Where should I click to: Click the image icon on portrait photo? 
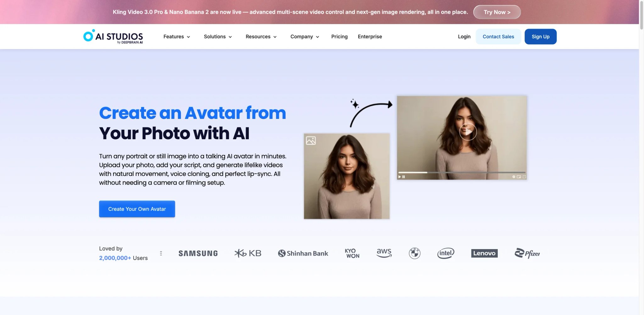(x=311, y=140)
